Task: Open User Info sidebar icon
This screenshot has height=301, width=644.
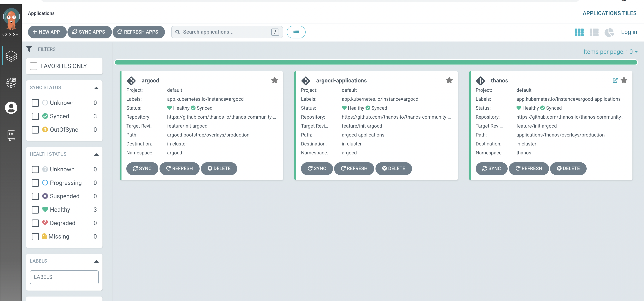Action: [x=11, y=108]
